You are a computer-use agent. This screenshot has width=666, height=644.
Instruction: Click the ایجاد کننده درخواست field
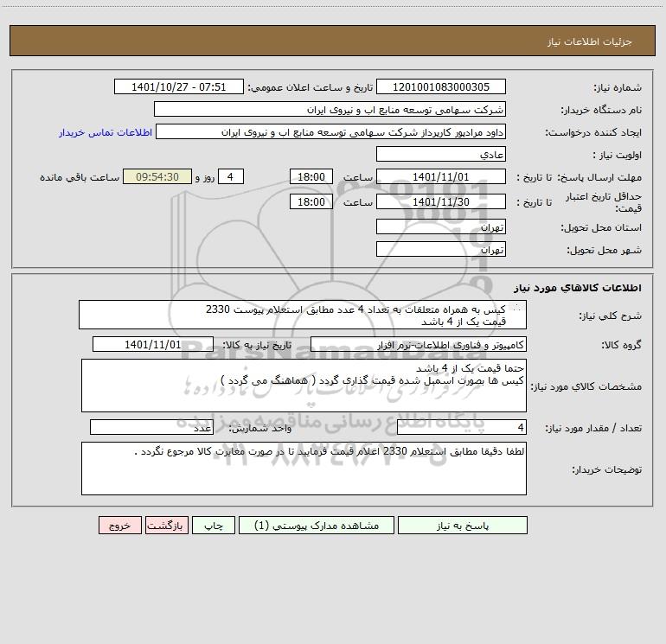click(x=330, y=132)
